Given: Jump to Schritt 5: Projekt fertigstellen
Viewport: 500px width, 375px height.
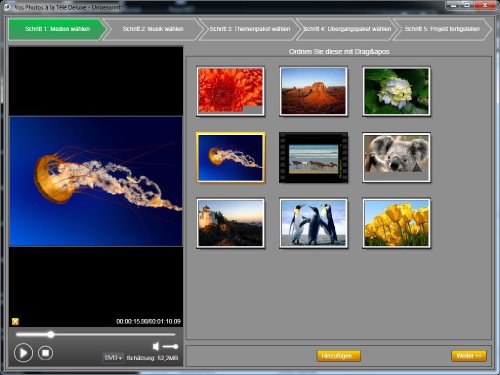Looking at the screenshot, I should click(442, 29).
